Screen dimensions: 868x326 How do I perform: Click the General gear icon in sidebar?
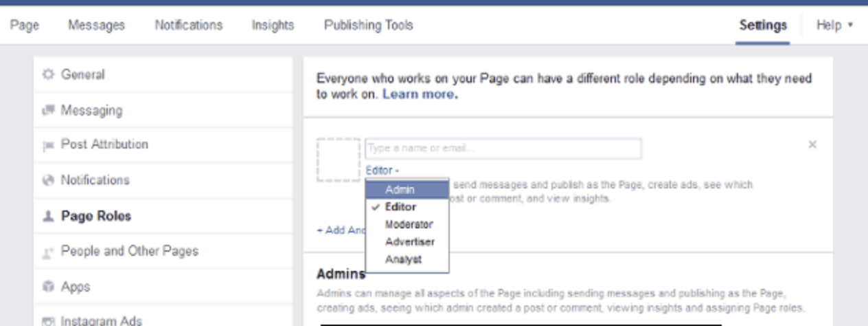click(48, 74)
